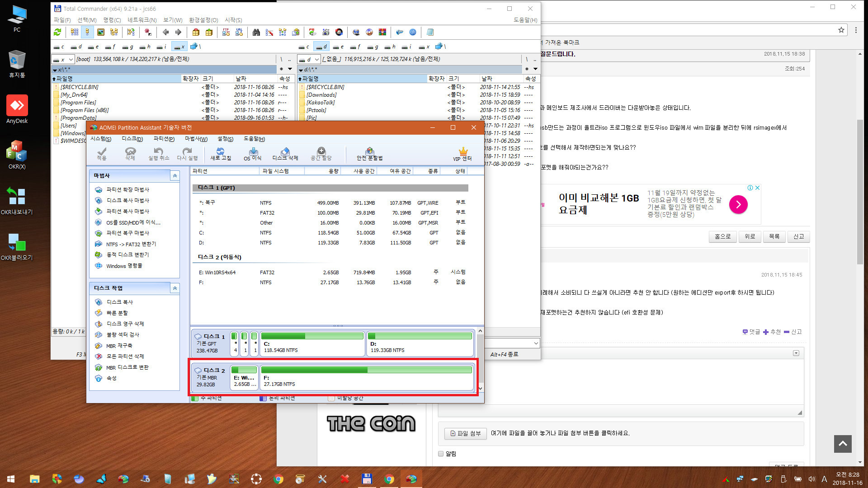Open the 디스크 복사 마법사 wizard entry
This screenshot has width=868, height=488.
pyautogui.click(x=127, y=200)
